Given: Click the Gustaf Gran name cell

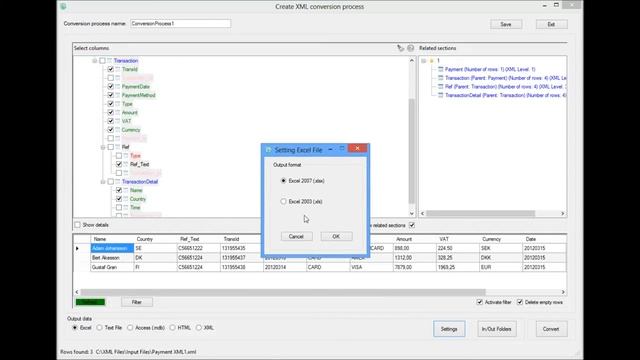Looking at the screenshot, I should coord(112,267).
